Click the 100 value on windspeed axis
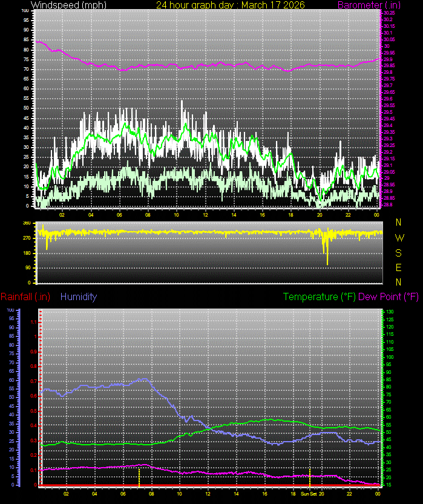The width and height of the screenshot is (423, 504). (x=24, y=11)
